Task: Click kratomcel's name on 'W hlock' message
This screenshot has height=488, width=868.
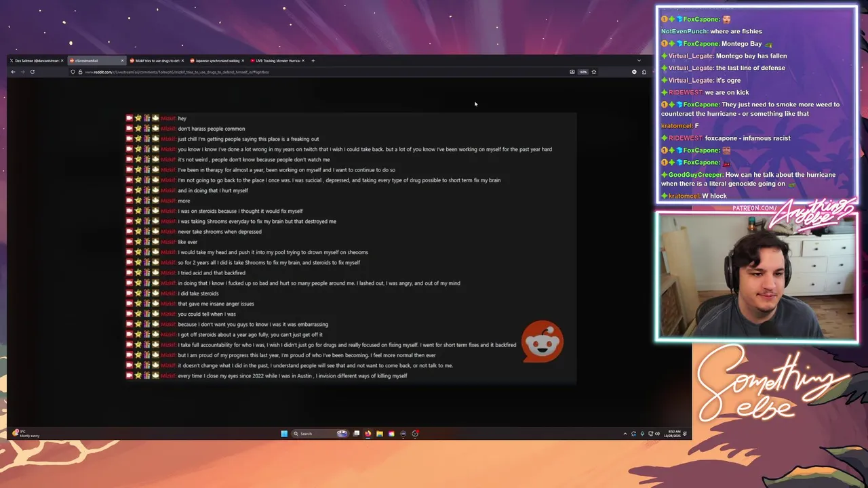Action: pyautogui.click(x=684, y=196)
